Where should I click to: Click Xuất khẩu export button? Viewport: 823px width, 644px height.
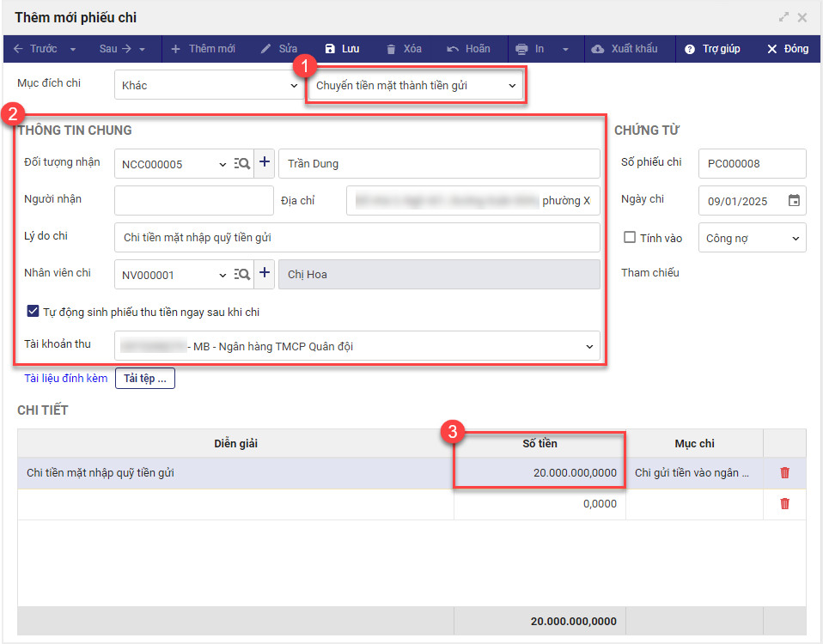625,49
